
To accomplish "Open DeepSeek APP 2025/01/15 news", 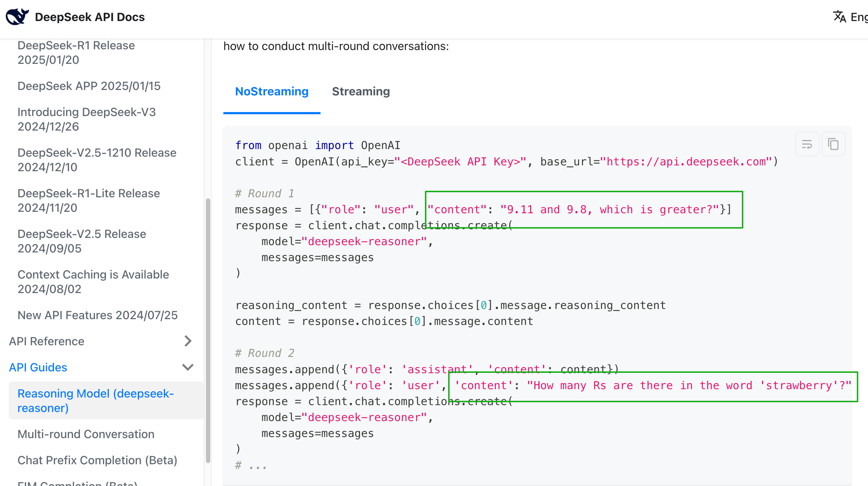I will coord(89,86).
